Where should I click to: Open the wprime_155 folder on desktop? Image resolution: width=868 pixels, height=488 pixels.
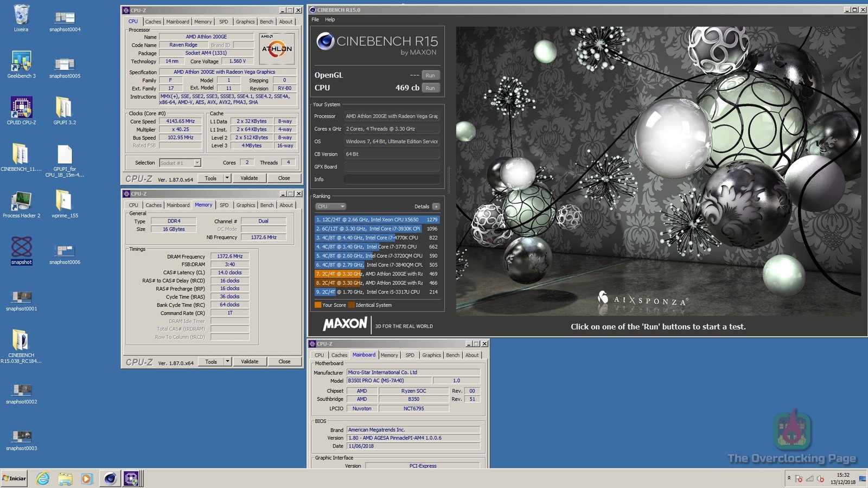point(64,201)
